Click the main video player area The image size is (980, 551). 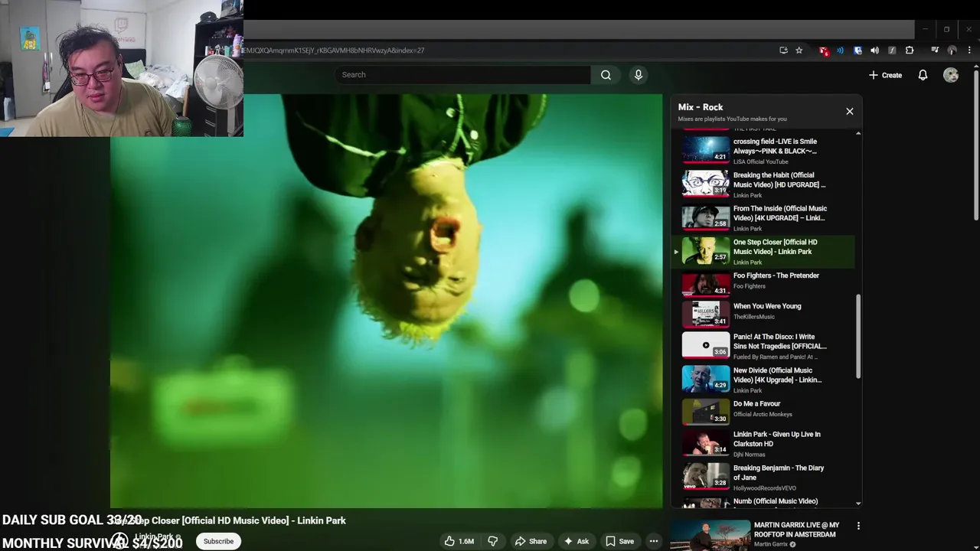[387, 301]
